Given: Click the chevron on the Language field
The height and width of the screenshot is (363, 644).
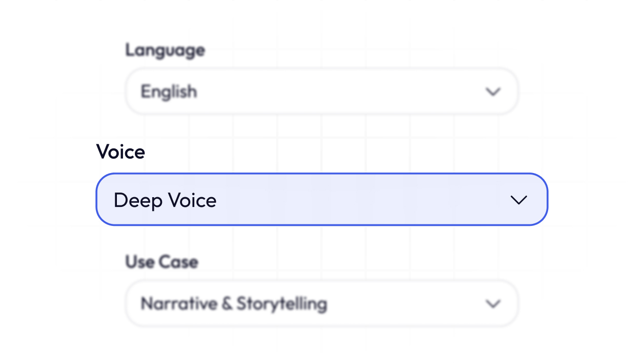Looking at the screenshot, I should (493, 91).
